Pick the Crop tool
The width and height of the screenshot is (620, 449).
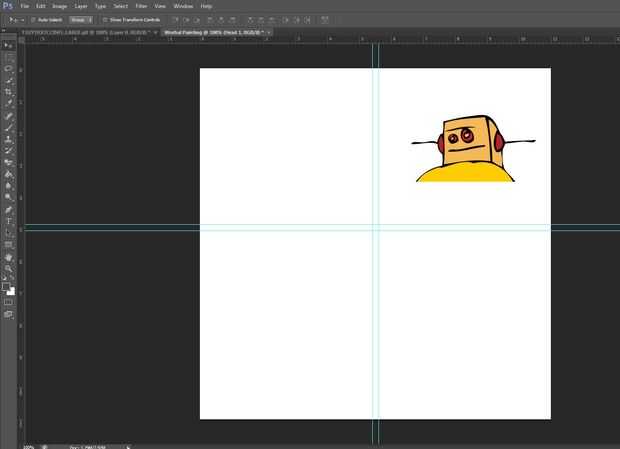(9, 92)
